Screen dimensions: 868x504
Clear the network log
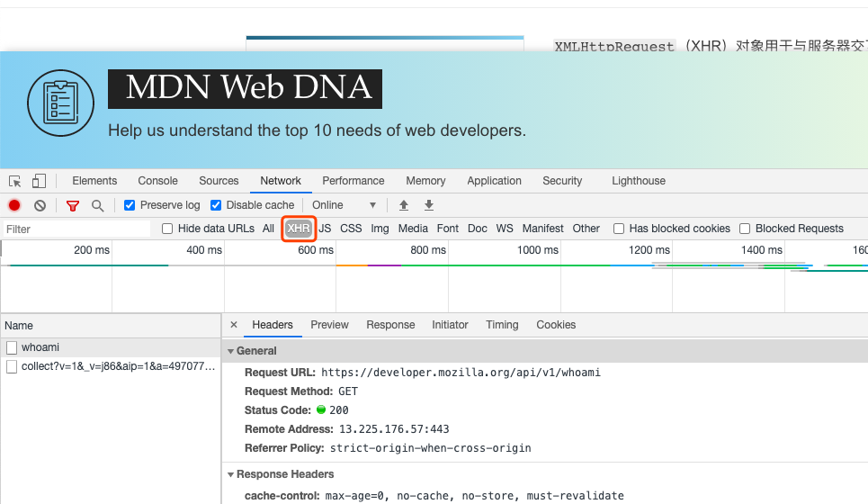coord(40,205)
